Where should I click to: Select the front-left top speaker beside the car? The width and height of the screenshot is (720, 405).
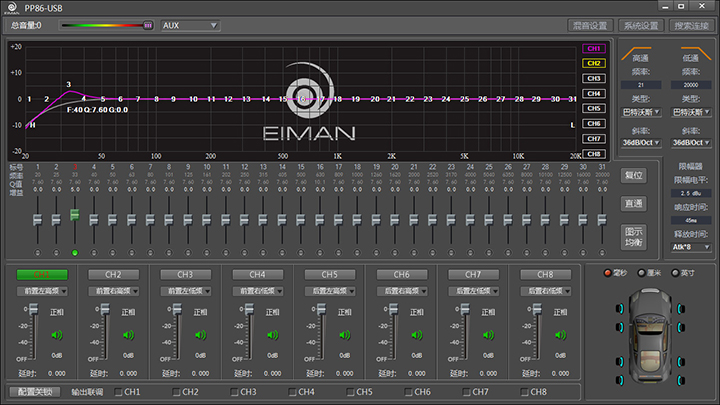619,309
